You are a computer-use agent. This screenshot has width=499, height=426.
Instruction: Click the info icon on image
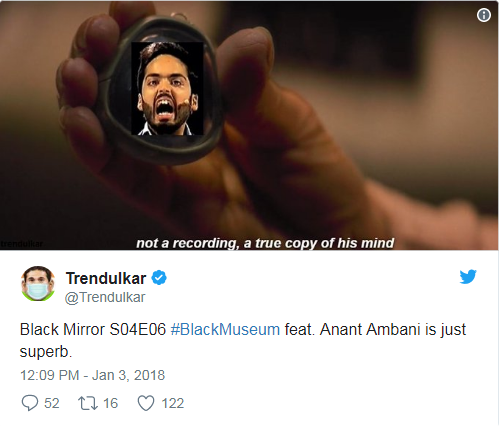484,15
